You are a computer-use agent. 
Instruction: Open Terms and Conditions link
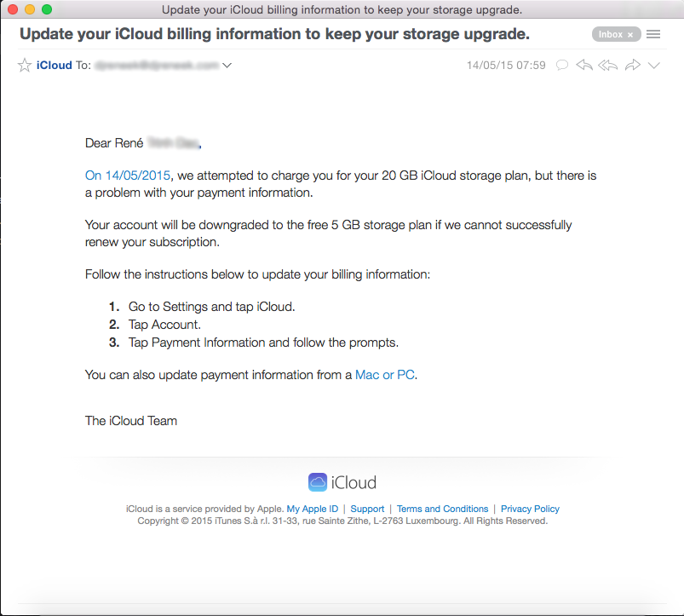442,509
